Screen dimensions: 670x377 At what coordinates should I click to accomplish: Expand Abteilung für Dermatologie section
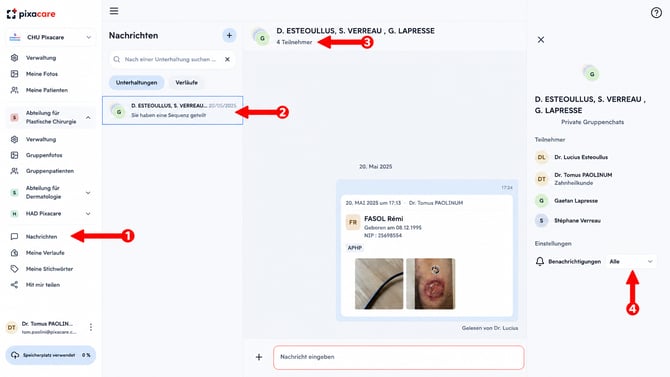tap(88, 193)
